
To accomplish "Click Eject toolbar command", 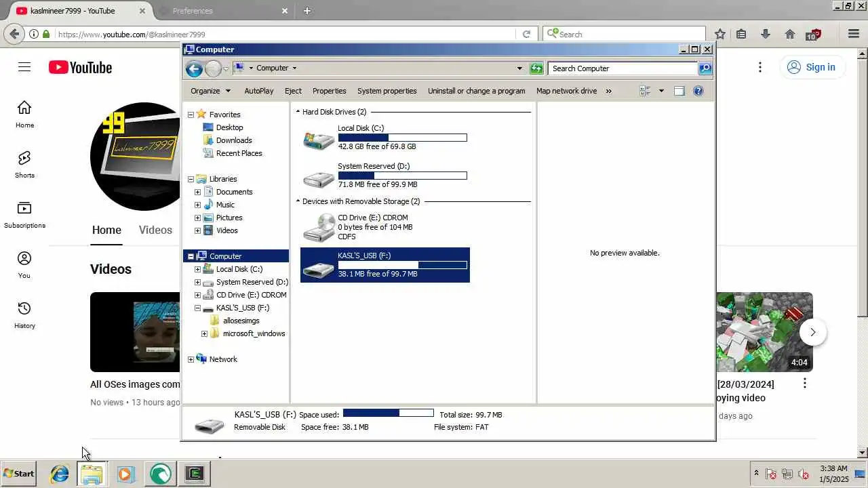I will click(x=293, y=91).
